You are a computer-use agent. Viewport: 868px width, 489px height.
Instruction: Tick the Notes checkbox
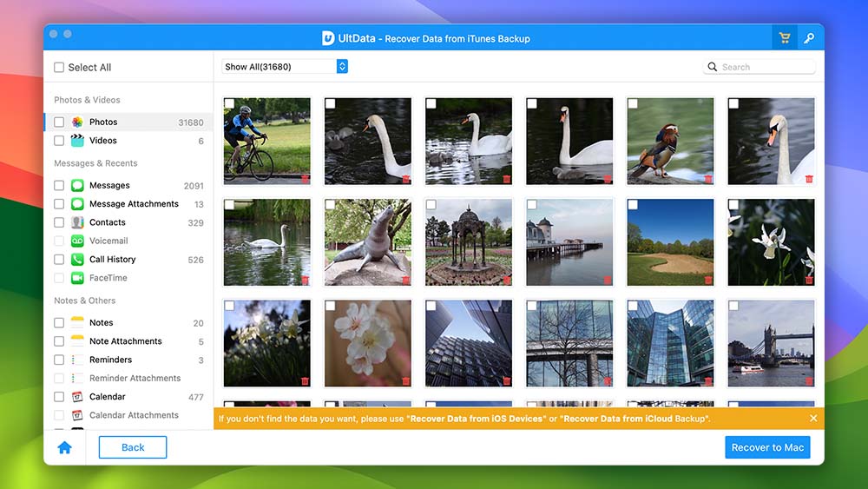point(59,322)
